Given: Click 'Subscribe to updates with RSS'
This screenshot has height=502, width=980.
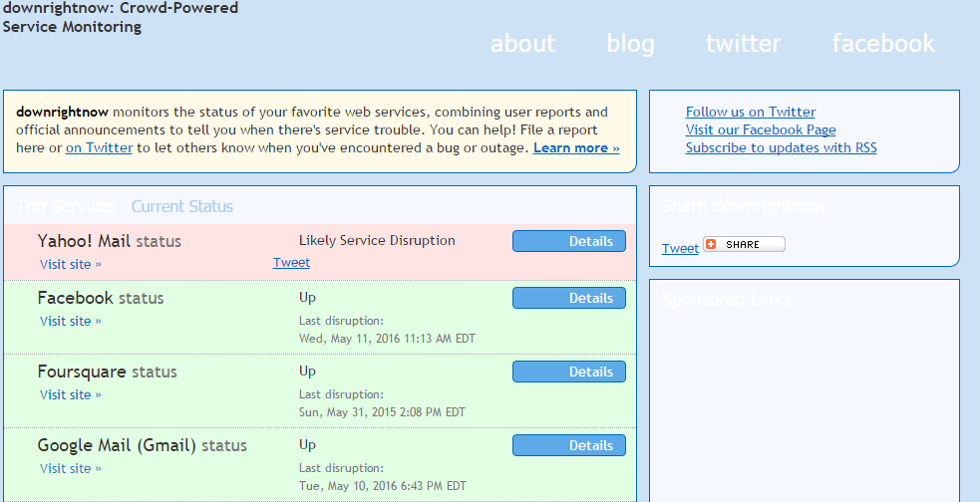Looking at the screenshot, I should tap(781, 148).
